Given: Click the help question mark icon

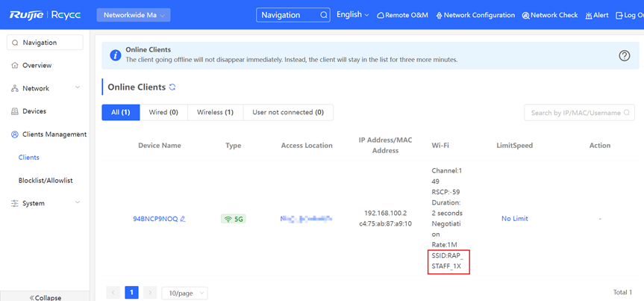Looking at the screenshot, I should click(x=625, y=56).
